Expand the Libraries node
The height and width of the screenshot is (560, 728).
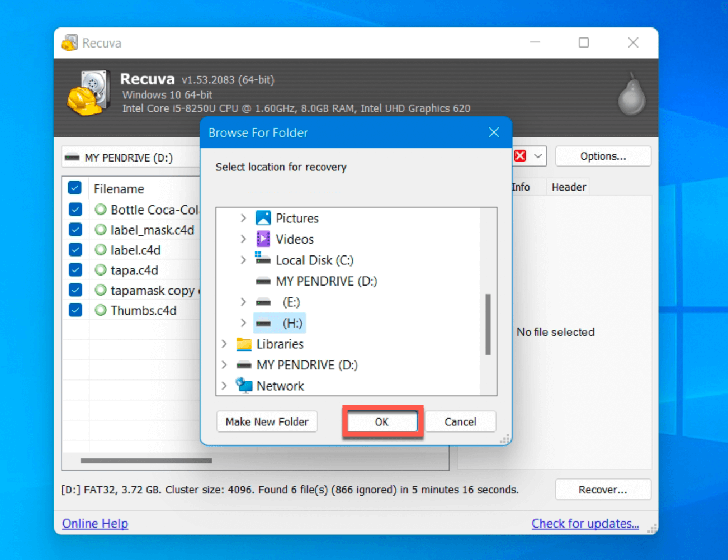(x=224, y=344)
